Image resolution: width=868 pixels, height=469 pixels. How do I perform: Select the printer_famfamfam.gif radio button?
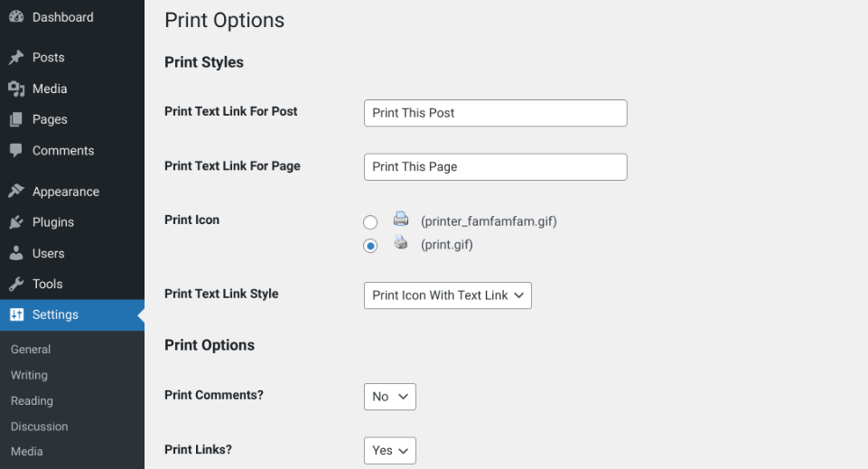370,222
